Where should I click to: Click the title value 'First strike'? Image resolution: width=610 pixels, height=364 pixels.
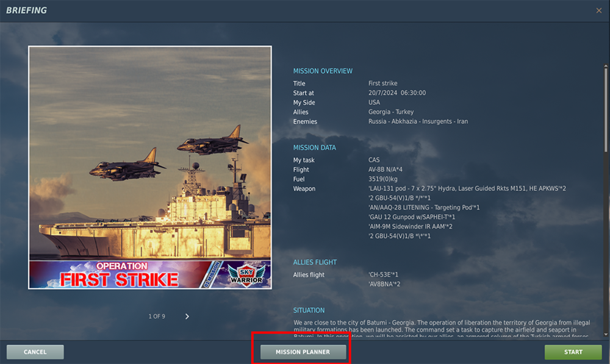(x=383, y=83)
